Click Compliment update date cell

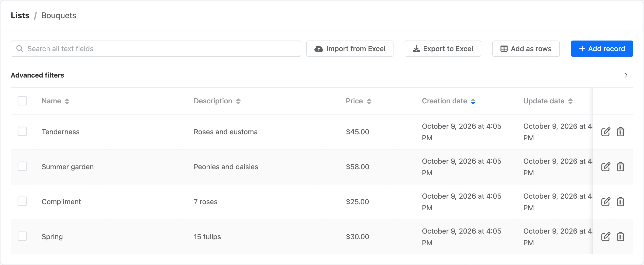click(558, 202)
